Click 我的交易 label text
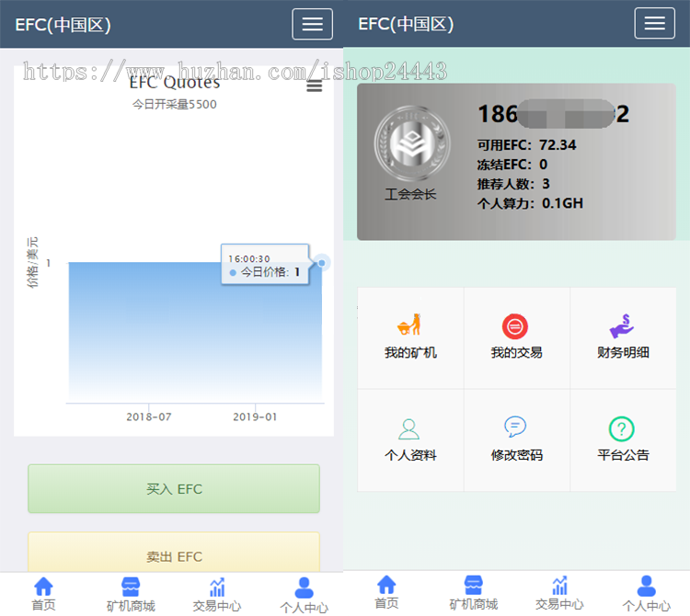 pyautogui.click(x=517, y=353)
